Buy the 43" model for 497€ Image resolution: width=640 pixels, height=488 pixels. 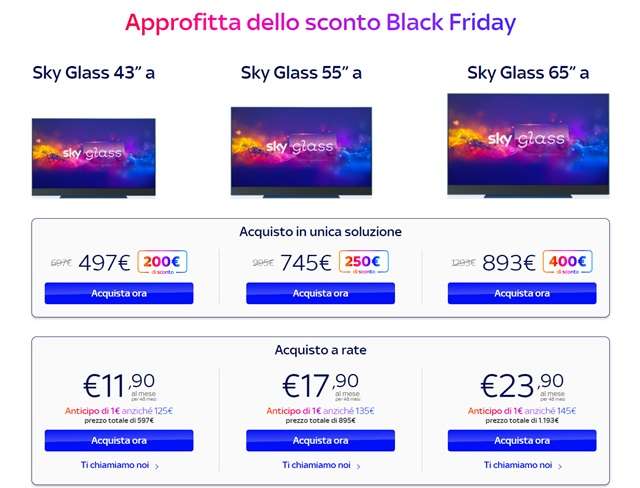click(119, 293)
